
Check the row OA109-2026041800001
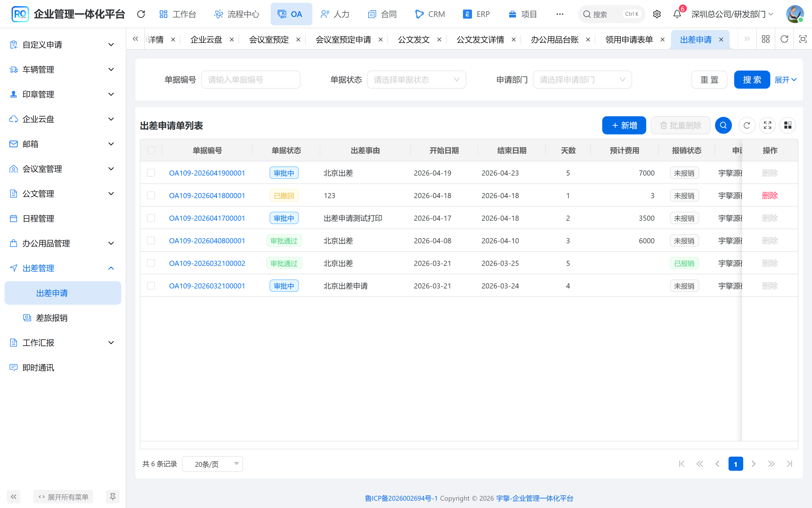tap(151, 195)
